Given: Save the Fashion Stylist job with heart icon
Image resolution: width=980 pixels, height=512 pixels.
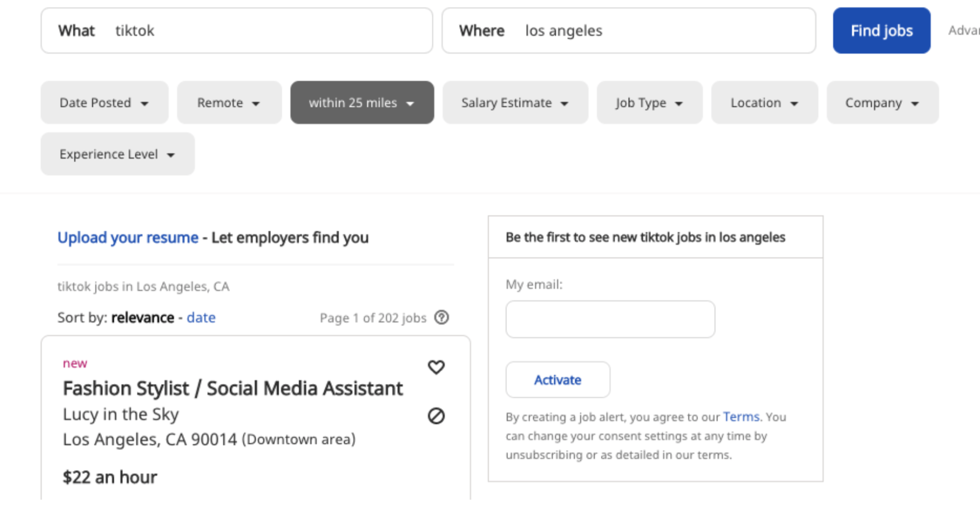Looking at the screenshot, I should pos(436,367).
